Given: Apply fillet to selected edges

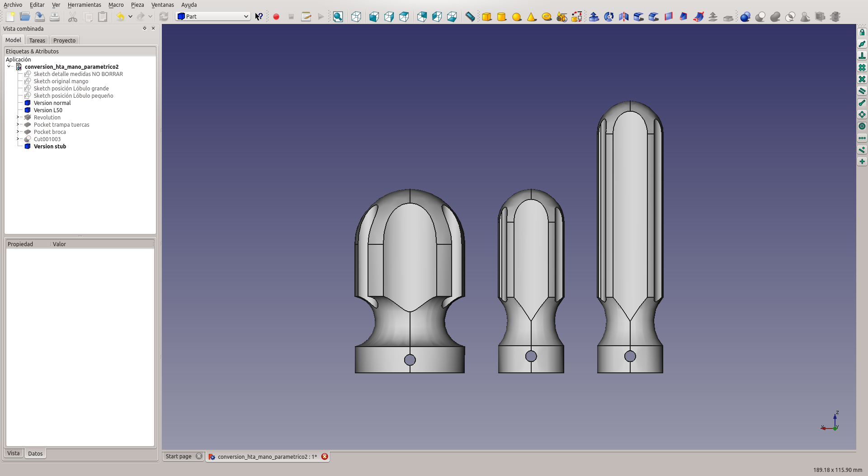Looking at the screenshot, I should click(639, 17).
